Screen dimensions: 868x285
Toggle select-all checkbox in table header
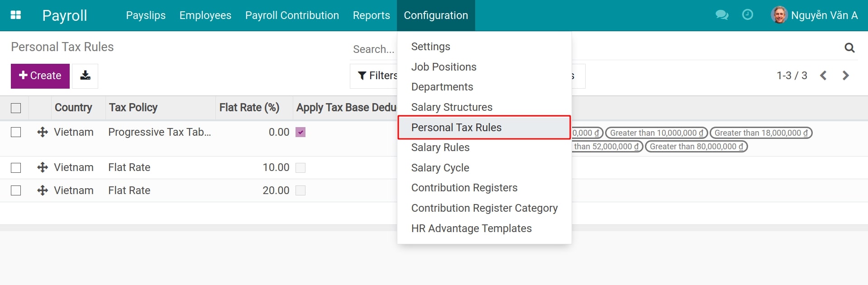click(16, 108)
